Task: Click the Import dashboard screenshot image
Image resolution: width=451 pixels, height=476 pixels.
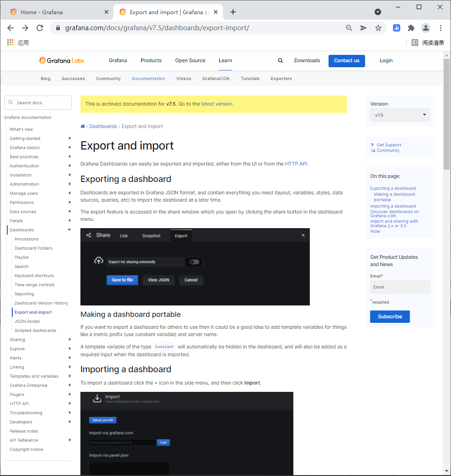Action: tap(187, 433)
